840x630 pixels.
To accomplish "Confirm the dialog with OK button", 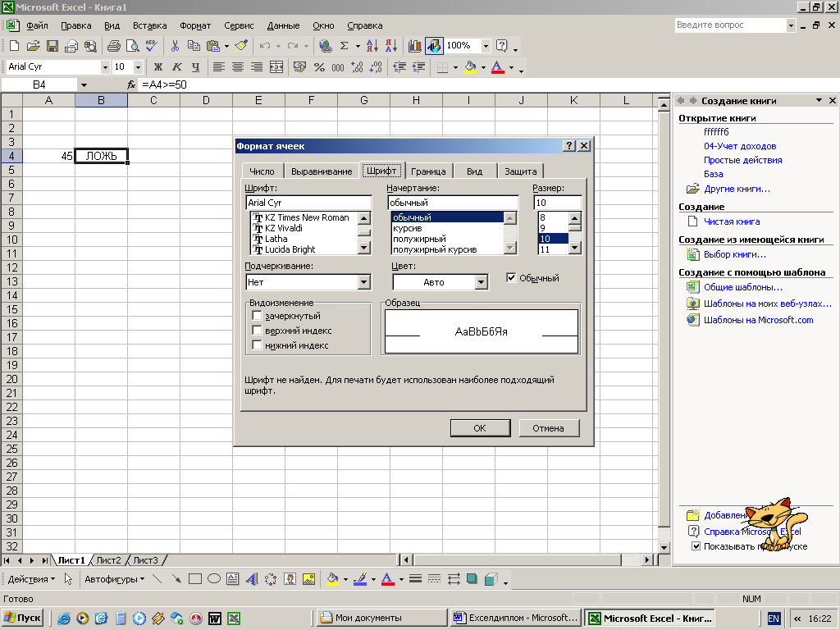I will 480,428.
